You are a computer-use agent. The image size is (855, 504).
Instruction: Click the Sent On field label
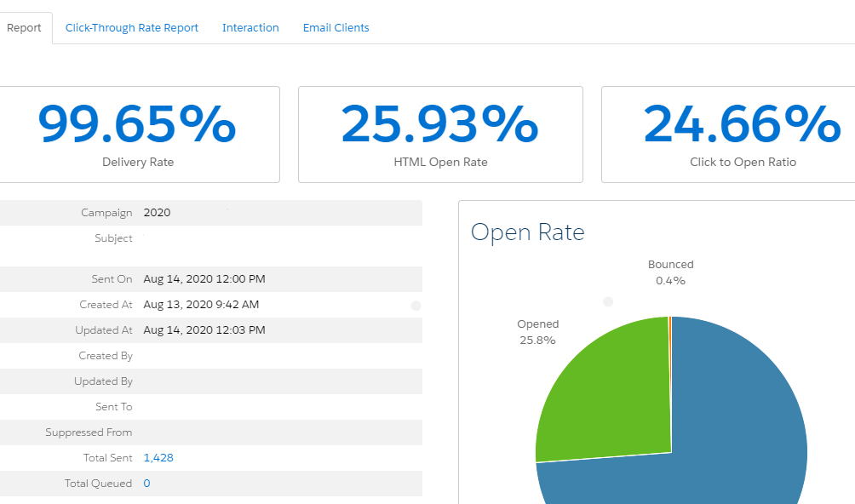[x=112, y=279]
